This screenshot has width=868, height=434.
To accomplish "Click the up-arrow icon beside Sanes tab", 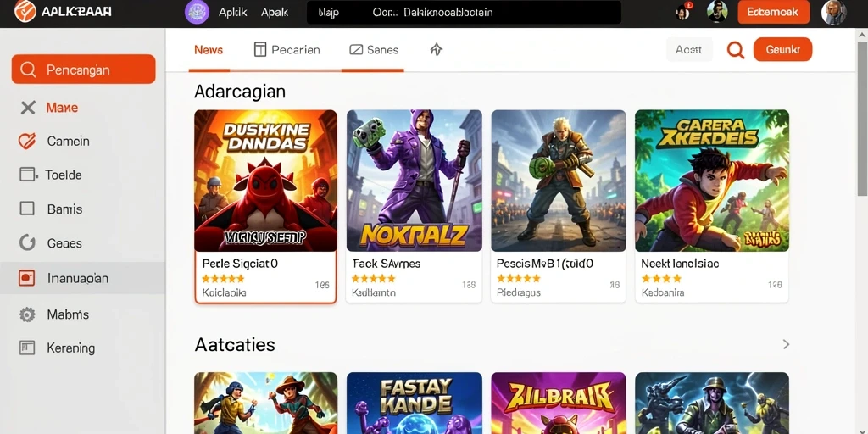I will click(437, 50).
